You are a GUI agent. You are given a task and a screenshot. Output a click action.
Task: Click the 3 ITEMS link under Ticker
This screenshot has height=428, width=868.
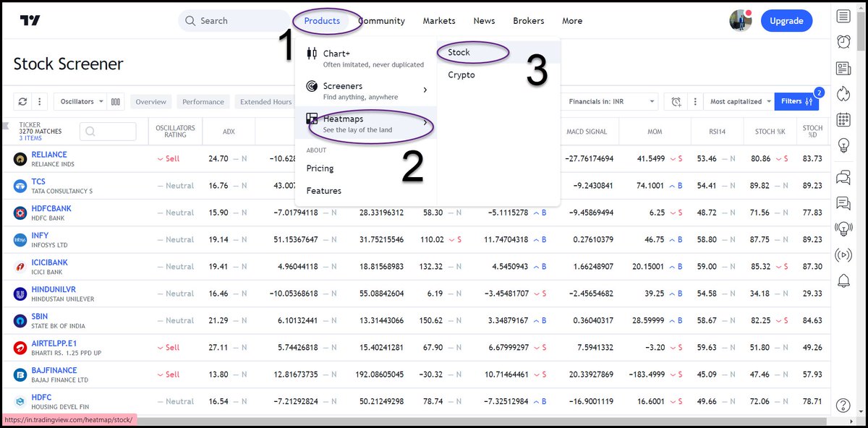click(30, 138)
